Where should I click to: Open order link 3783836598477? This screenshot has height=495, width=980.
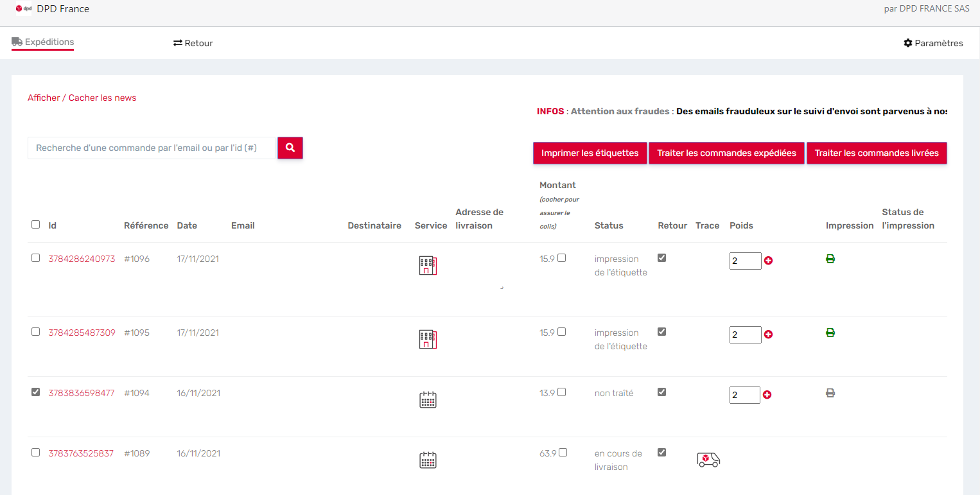tap(82, 394)
